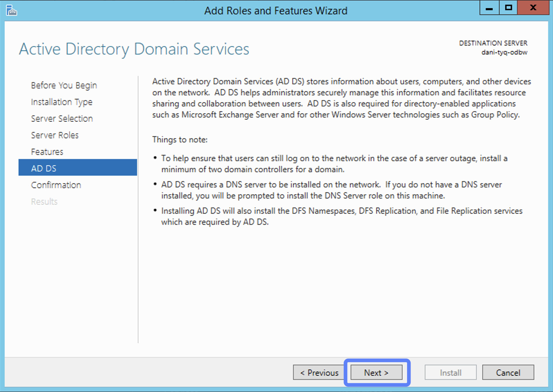Cancel the wizard

coord(508,373)
